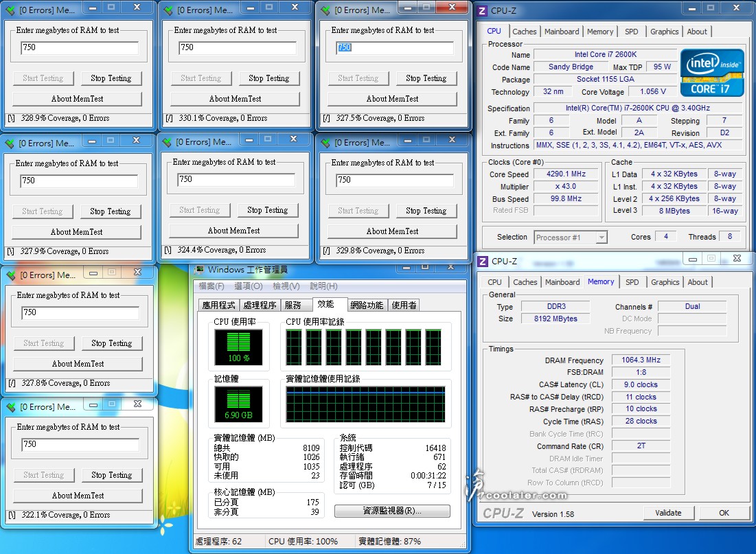Click MemTest title icon in 327.8% coverage window
Screen dimensions: 756x554
coord(11,275)
